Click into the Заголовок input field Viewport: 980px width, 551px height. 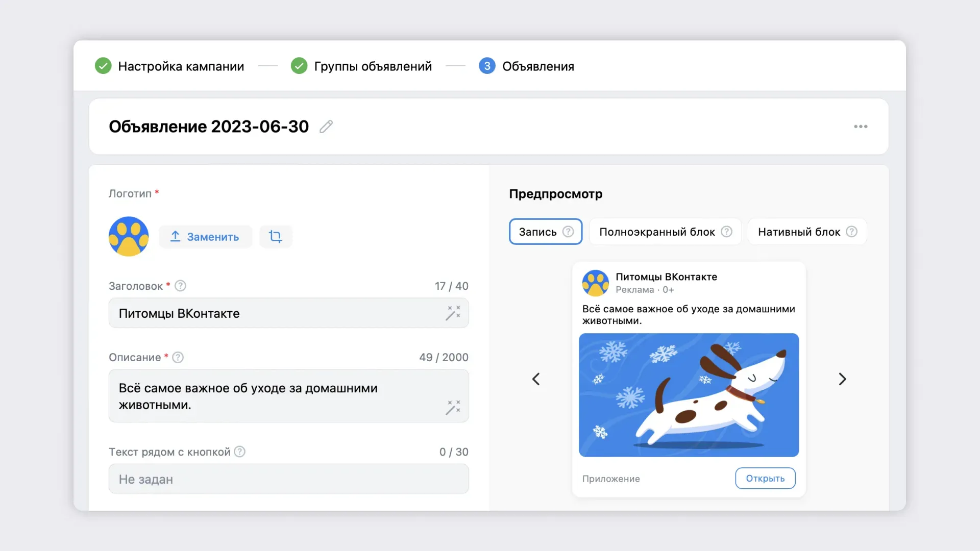point(288,313)
